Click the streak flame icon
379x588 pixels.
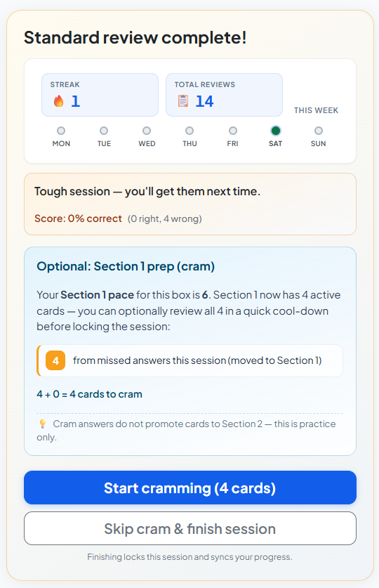click(58, 101)
